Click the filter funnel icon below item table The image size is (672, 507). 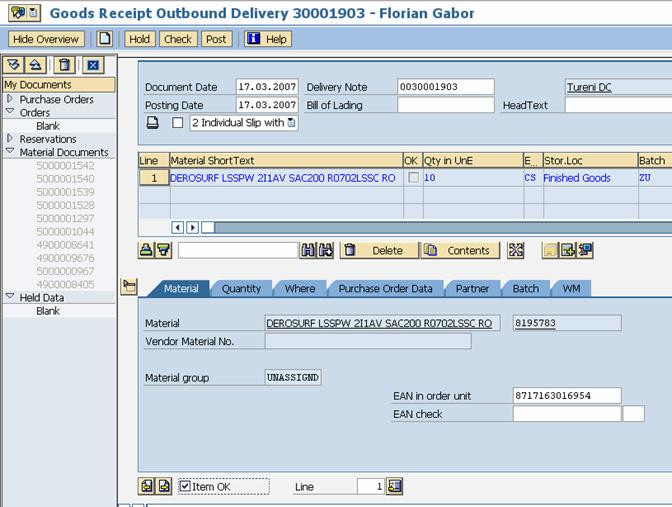[x=163, y=250]
